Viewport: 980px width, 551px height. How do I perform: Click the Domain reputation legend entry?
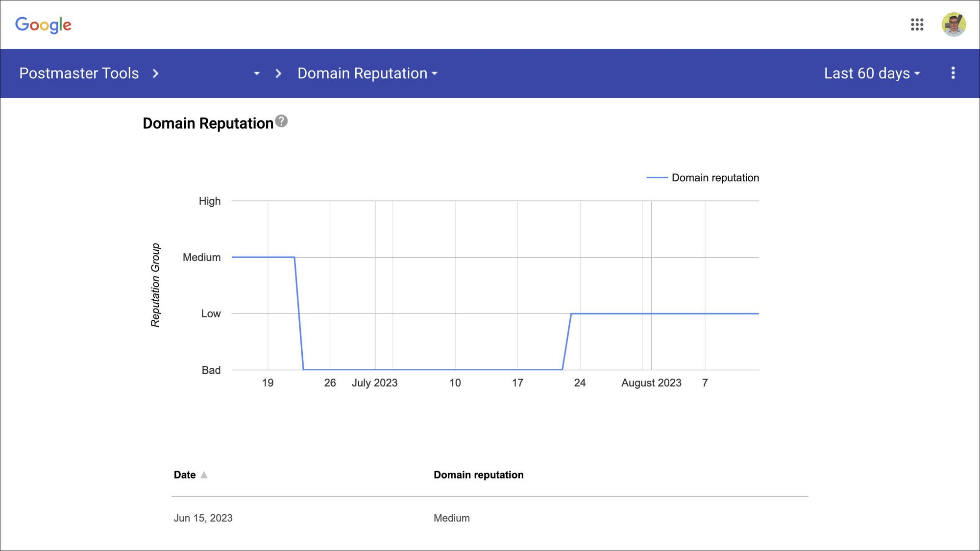pyautogui.click(x=703, y=178)
